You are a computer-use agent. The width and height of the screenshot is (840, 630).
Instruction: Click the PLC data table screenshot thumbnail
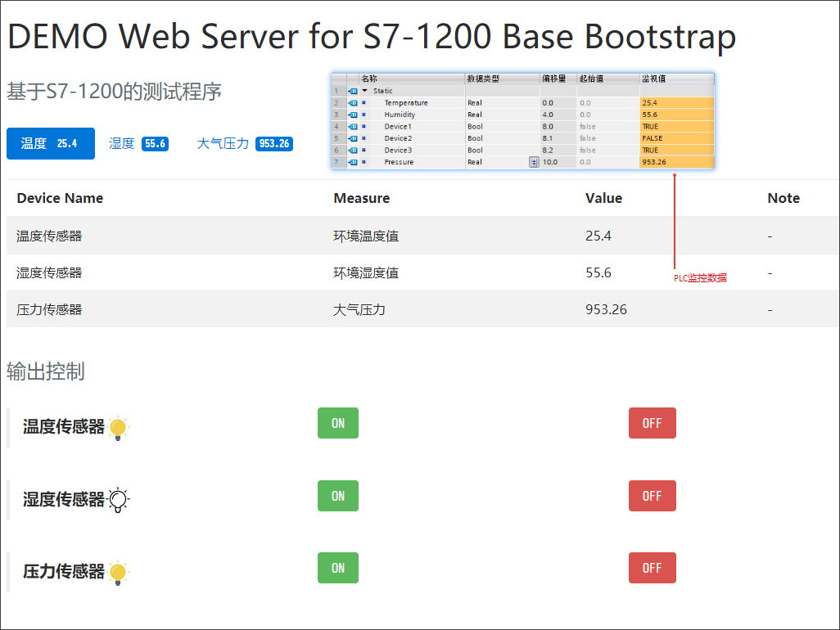pos(523,121)
